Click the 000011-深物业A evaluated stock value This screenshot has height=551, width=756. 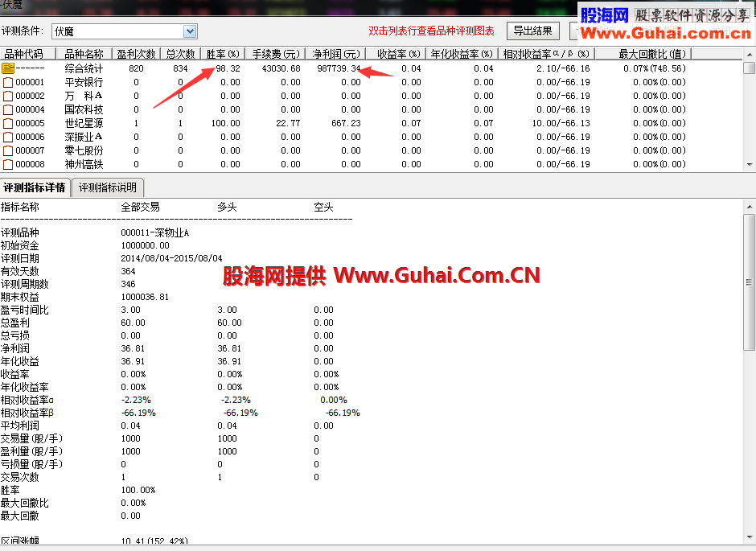(x=154, y=232)
